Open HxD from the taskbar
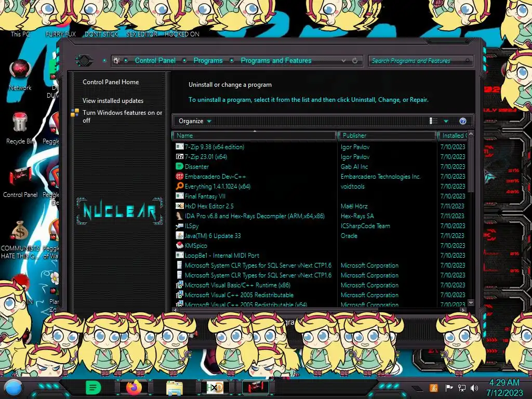The image size is (532, 399). click(215, 388)
